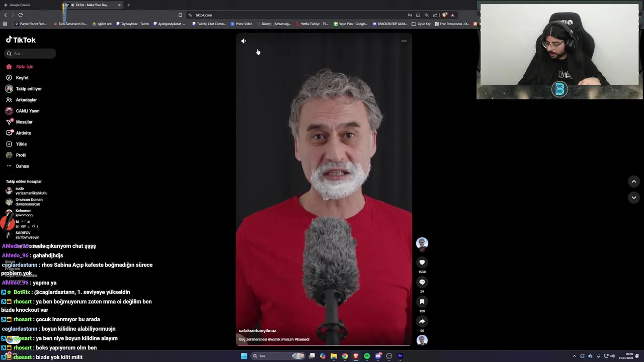The height and width of the screenshot is (362, 644).
Task: Open Spotify from the taskbar
Action: (x=367, y=356)
